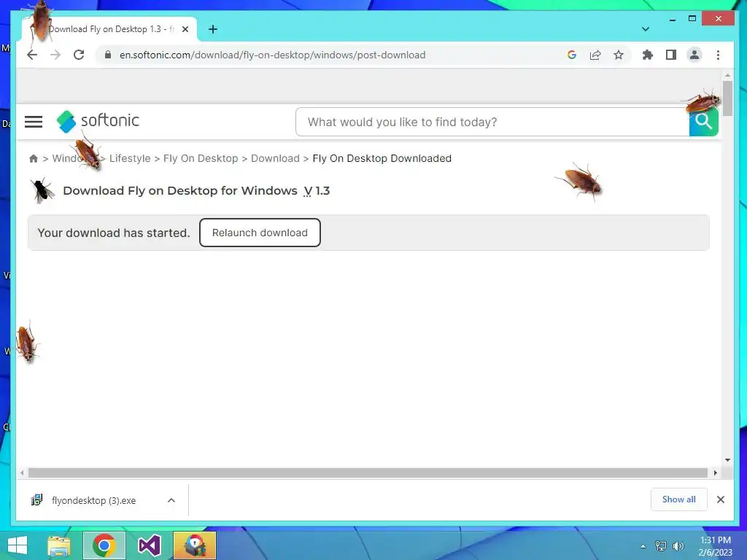Click the browser forward arrow
This screenshot has height=560, width=747.
tap(55, 55)
